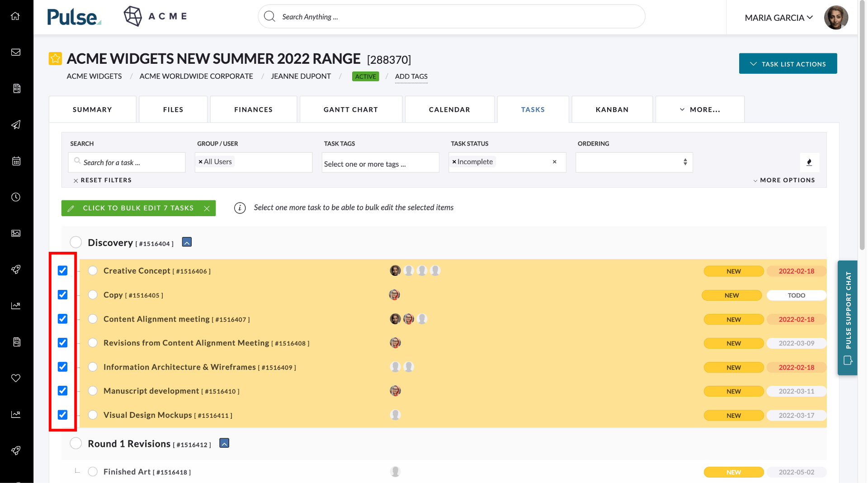868x483 pixels.
Task: Uncheck the Manuscript development checkbox
Action: (x=62, y=391)
